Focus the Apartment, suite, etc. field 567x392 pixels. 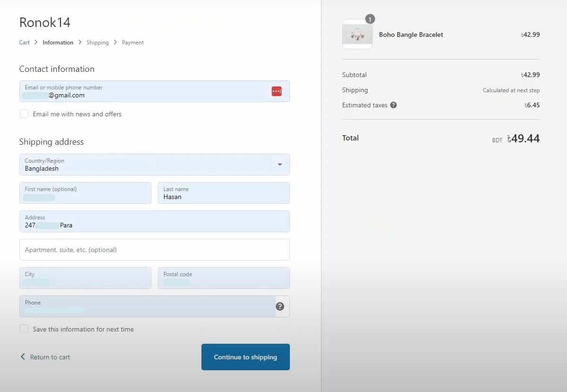154,250
